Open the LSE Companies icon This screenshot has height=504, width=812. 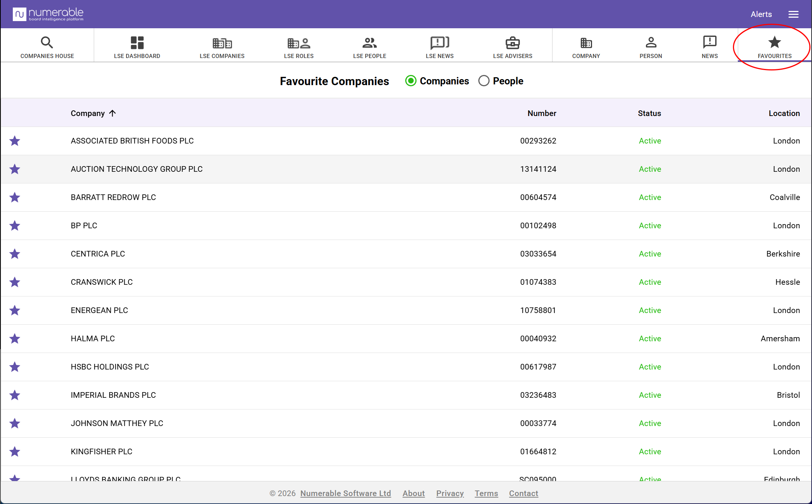coord(222,43)
